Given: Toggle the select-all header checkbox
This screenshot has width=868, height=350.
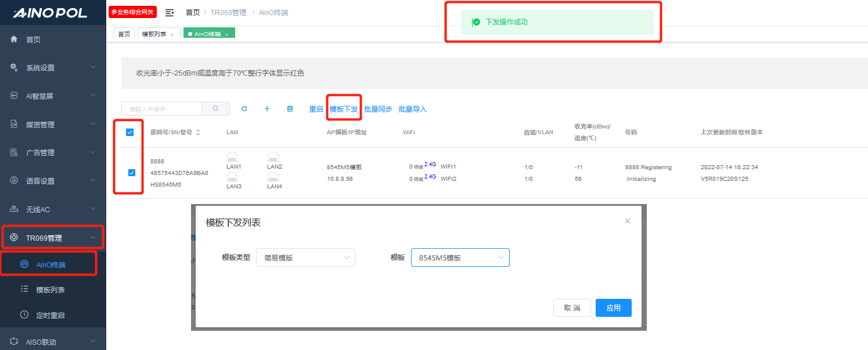Looking at the screenshot, I should click(130, 132).
